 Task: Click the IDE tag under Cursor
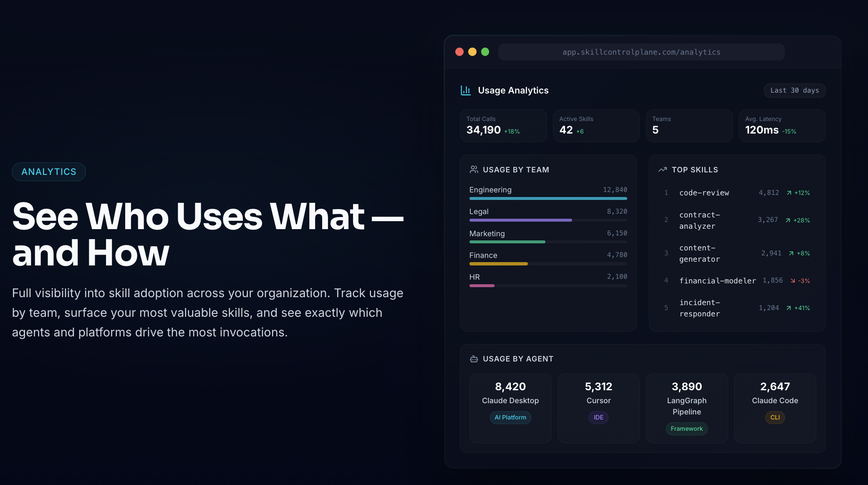598,417
